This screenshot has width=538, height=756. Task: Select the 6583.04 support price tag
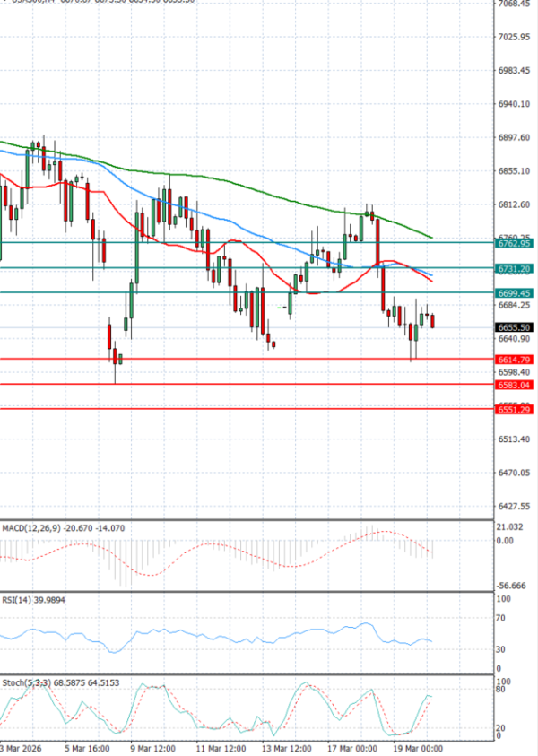coord(514,385)
